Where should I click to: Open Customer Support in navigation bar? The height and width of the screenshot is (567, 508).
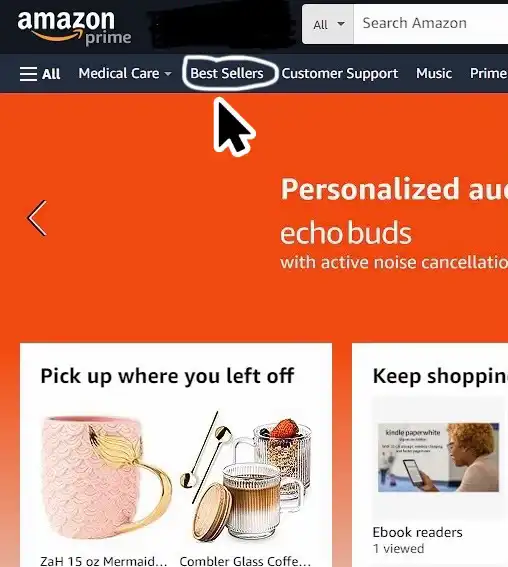click(x=340, y=74)
